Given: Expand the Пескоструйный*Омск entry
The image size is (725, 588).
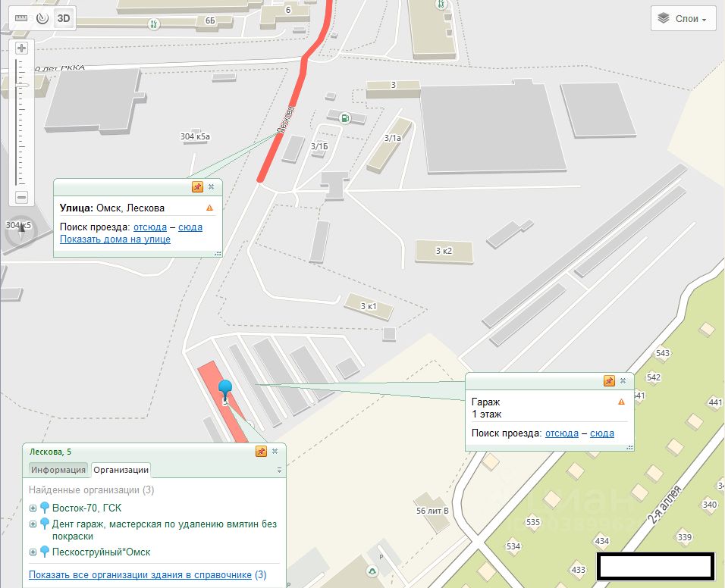Looking at the screenshot, I should pos(33,552).
